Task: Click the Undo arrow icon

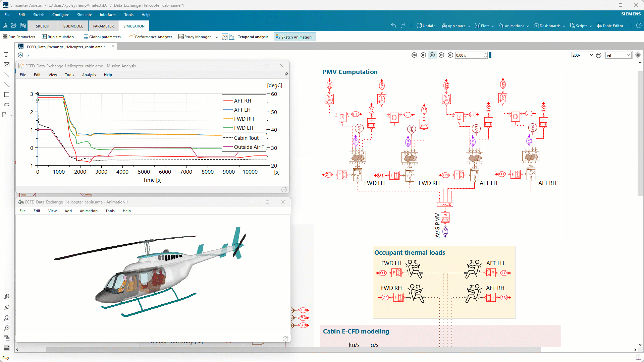Action: coord(393,25)
